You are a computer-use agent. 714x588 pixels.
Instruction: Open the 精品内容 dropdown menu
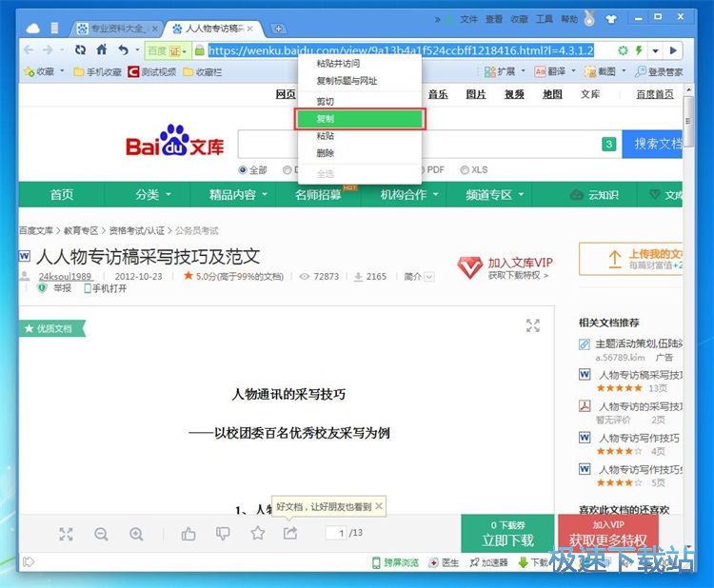click(x=238, y=195)
